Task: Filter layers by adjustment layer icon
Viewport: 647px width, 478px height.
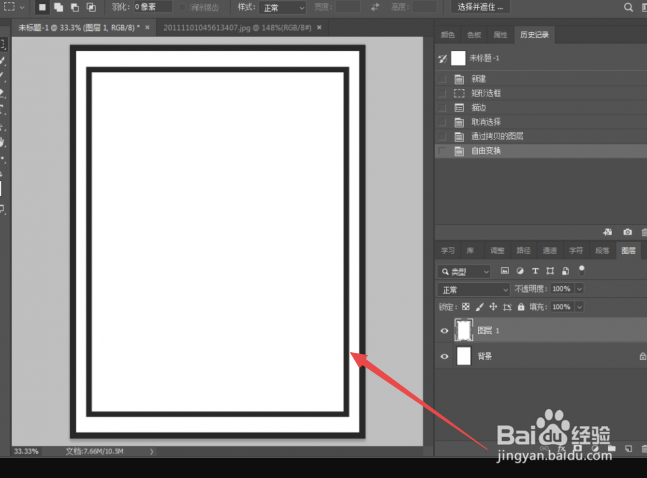Action: pyautogui.click(x=520, y=271)
